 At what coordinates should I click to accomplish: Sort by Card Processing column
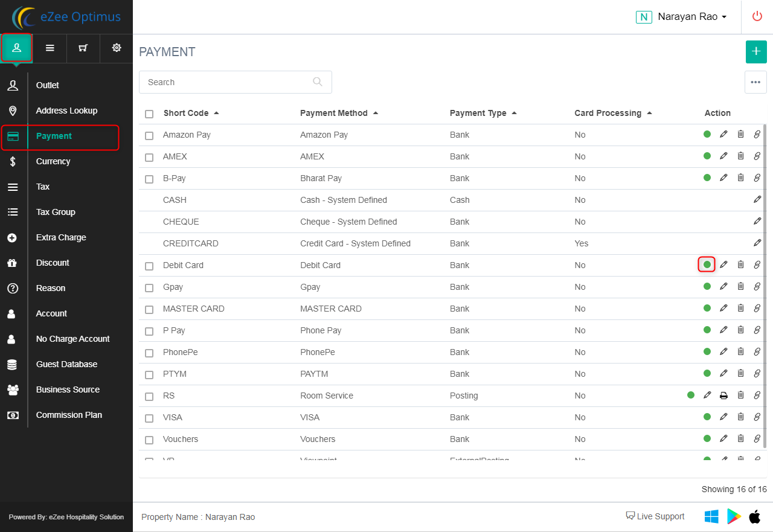tap(613, 113)
